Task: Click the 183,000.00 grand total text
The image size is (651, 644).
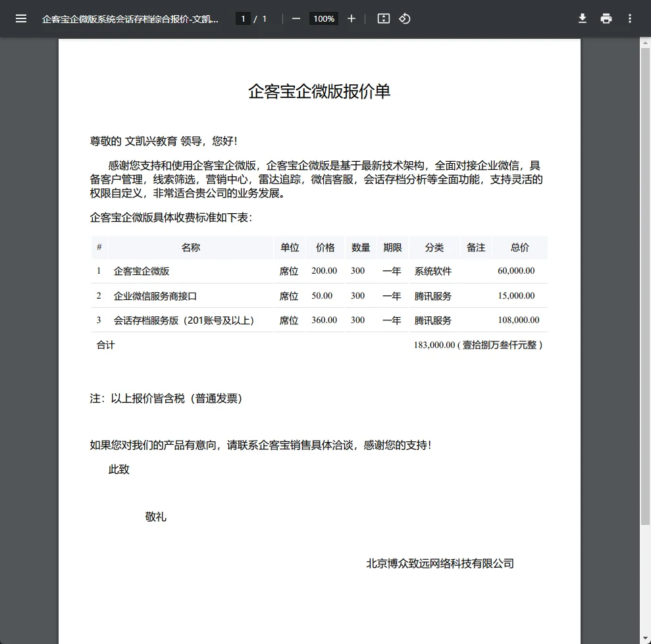Action: (x=478, y=345)
